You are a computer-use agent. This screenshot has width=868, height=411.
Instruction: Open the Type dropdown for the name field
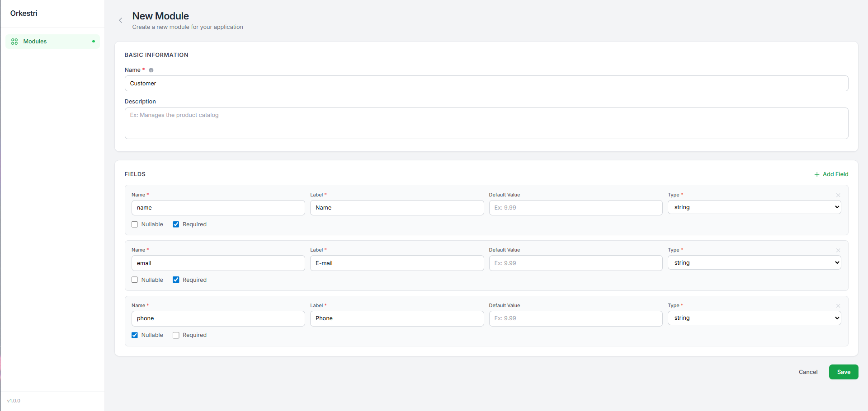click(x=754, y=207)
